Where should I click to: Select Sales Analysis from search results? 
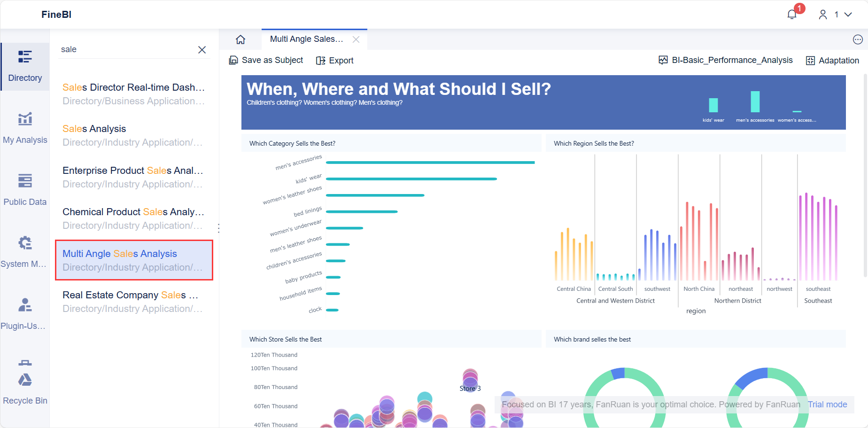94,128
